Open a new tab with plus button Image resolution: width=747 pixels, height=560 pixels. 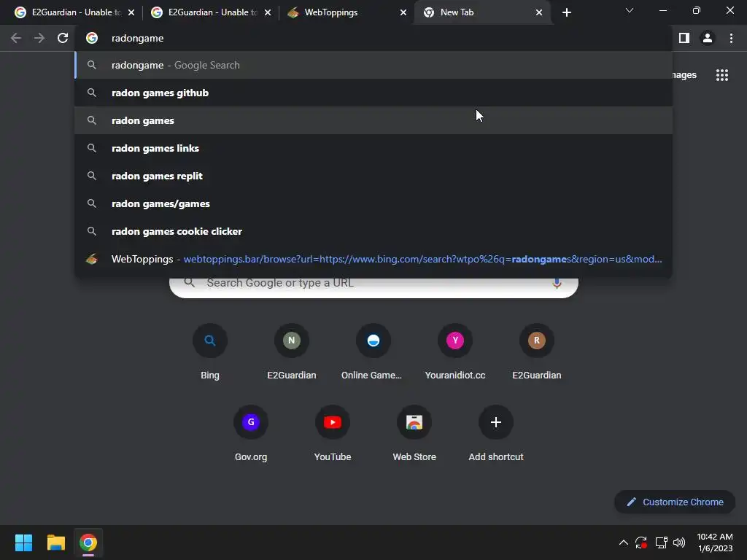[566, 12]
